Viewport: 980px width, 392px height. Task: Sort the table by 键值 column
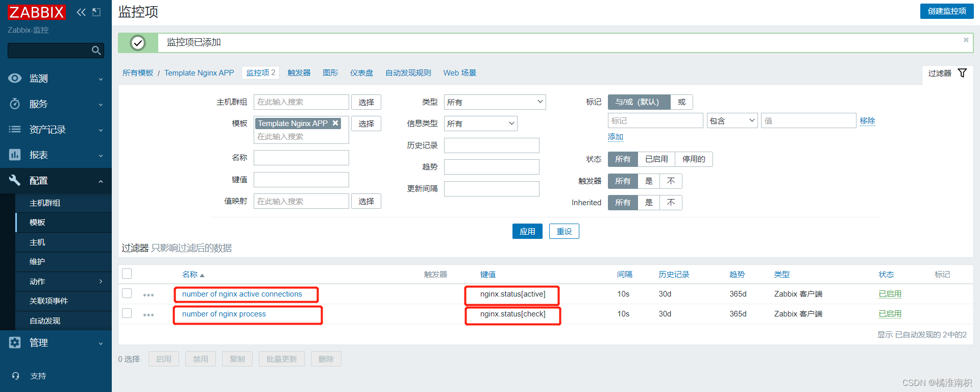487,275
